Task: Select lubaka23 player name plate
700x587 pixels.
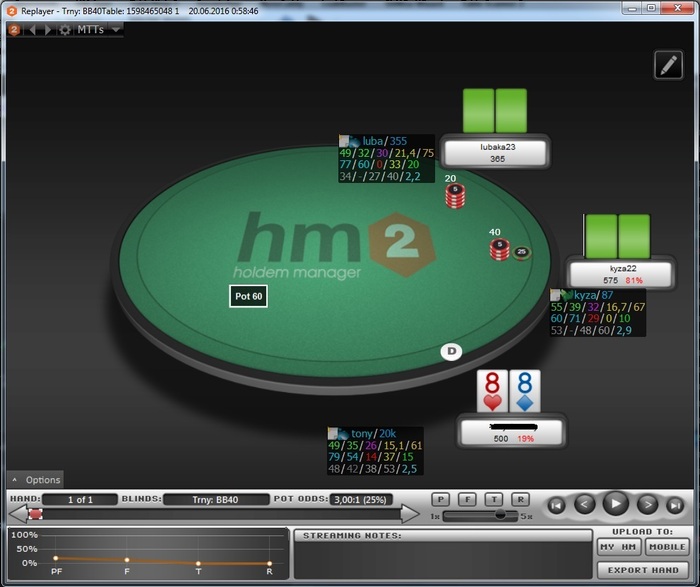Action: pos(496,153)
